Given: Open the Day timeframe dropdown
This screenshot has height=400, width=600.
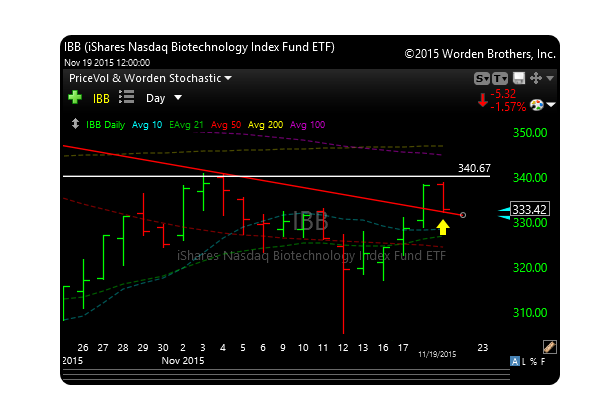Looking at the screenshot, I should [164, 98].
